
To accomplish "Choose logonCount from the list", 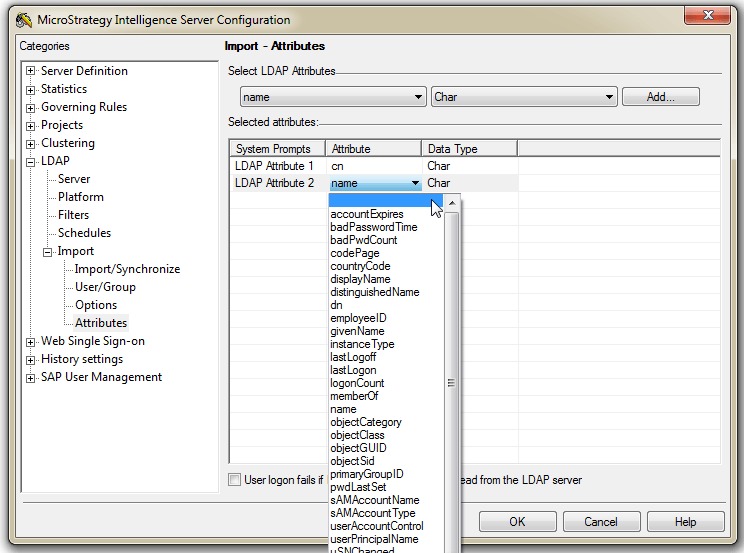I will pos(357,383).
